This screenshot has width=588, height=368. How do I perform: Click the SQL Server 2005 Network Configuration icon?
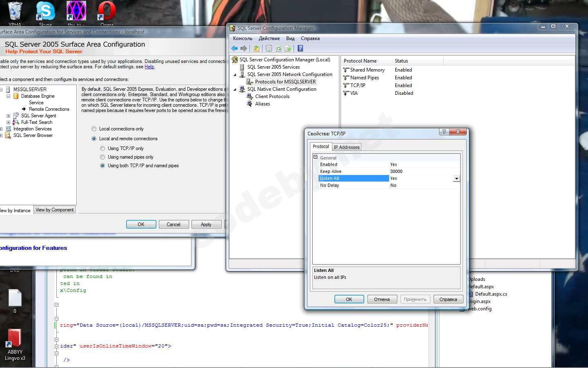[x=242, y=74]
